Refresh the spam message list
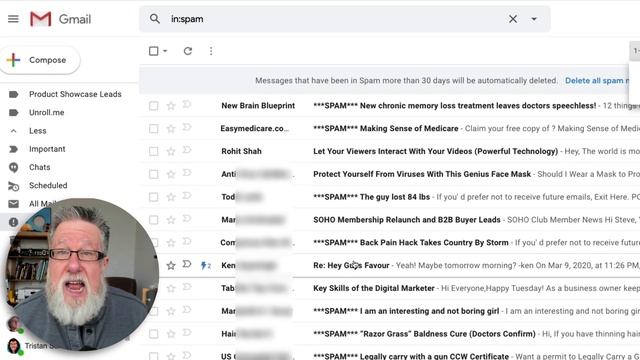Viewport: 640px width, 360px height. (188, 51)
